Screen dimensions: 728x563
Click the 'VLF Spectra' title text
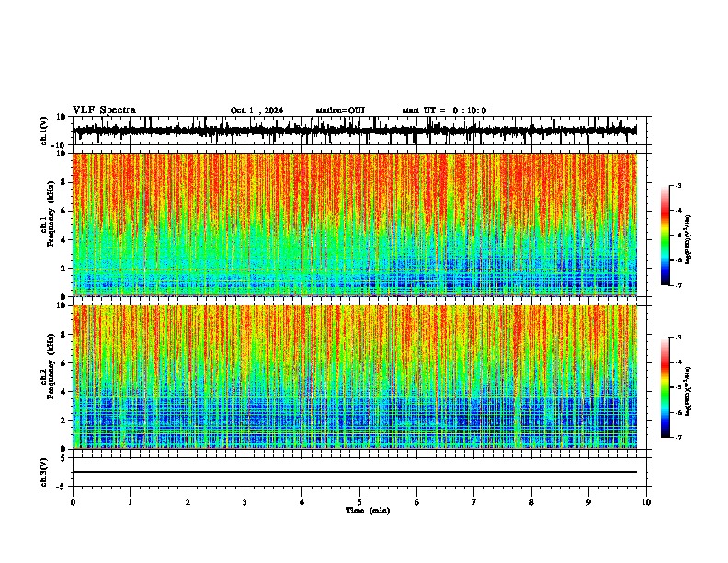(104, 110)
